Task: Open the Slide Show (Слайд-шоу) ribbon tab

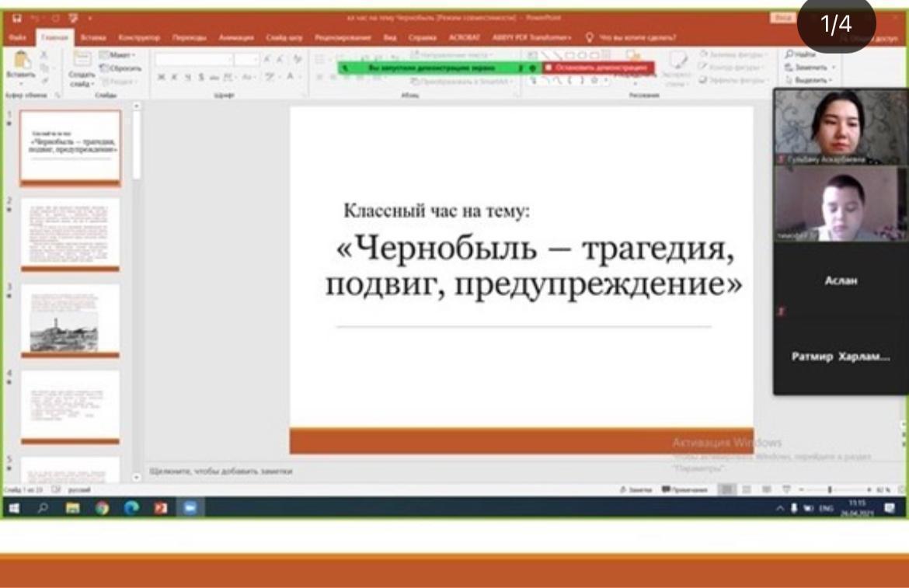Action: (284, 37)
